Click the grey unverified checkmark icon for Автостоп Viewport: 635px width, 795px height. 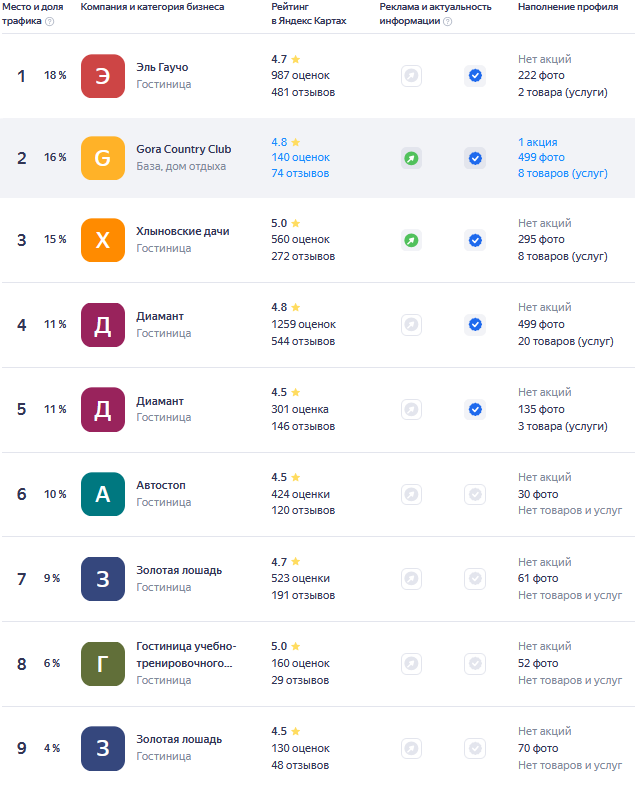coord(475,494)
